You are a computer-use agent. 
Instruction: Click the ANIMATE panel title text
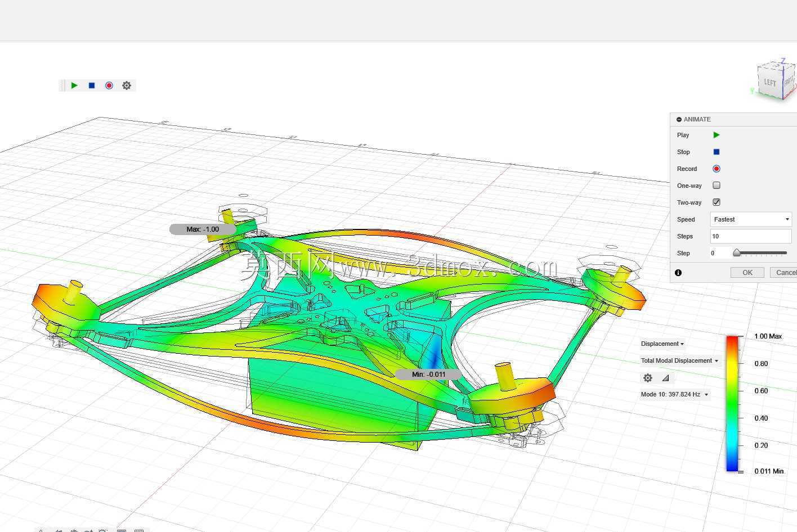coord(697,119)
